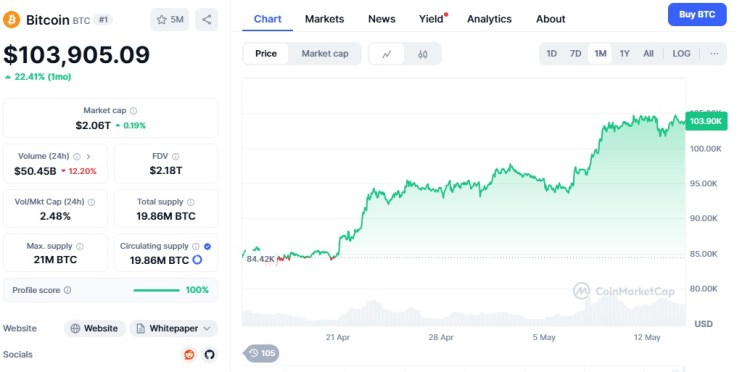Click the Profile score progress bar
The width and height of the screenshot is (750, 372).
(x=156, y=290)
